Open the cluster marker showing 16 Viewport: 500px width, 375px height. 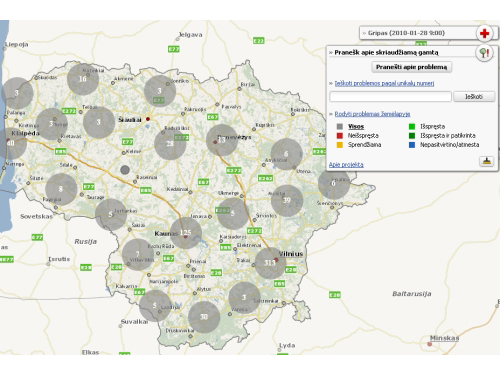pos(83,79)
